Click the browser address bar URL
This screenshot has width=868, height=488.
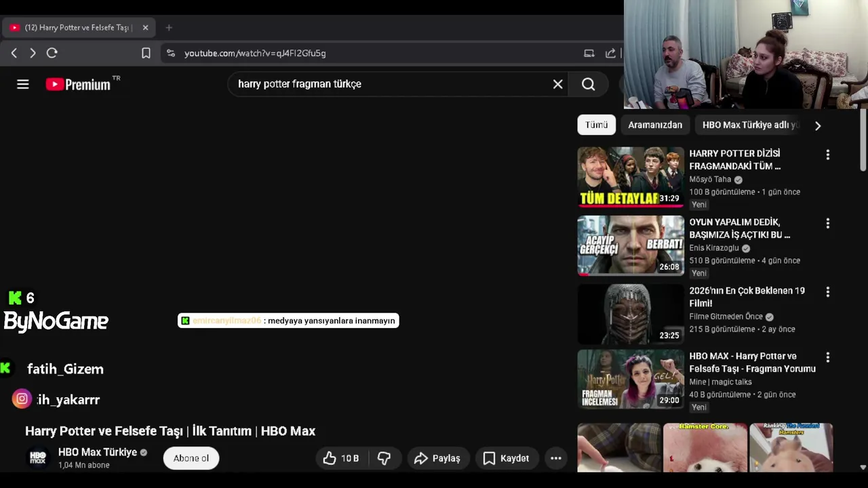point(255,53)
